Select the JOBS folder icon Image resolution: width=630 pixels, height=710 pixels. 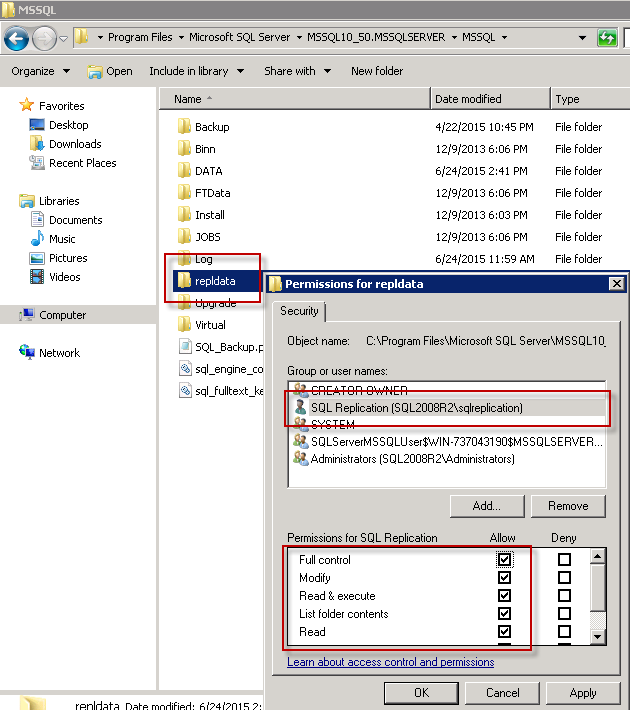click(x=184, y=236)
